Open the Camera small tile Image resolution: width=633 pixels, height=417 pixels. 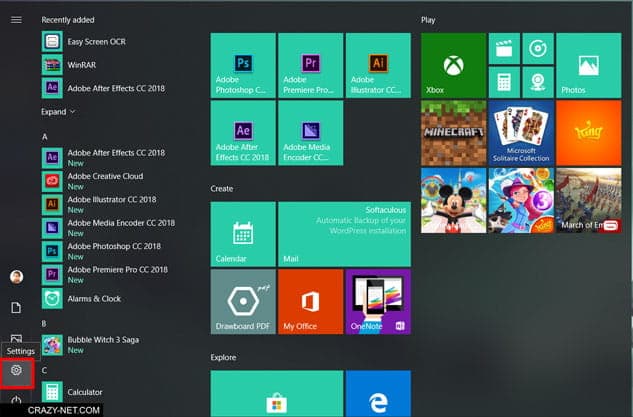pyautogui.click(x=538, y=82)
